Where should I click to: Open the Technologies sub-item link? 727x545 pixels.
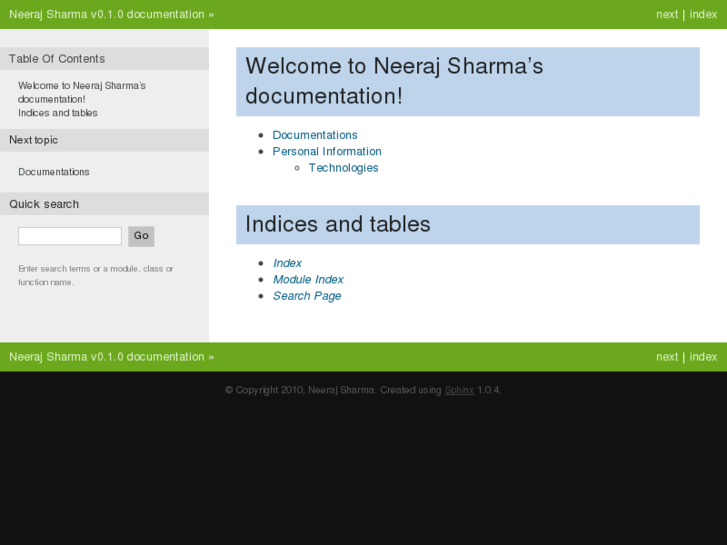344,168
